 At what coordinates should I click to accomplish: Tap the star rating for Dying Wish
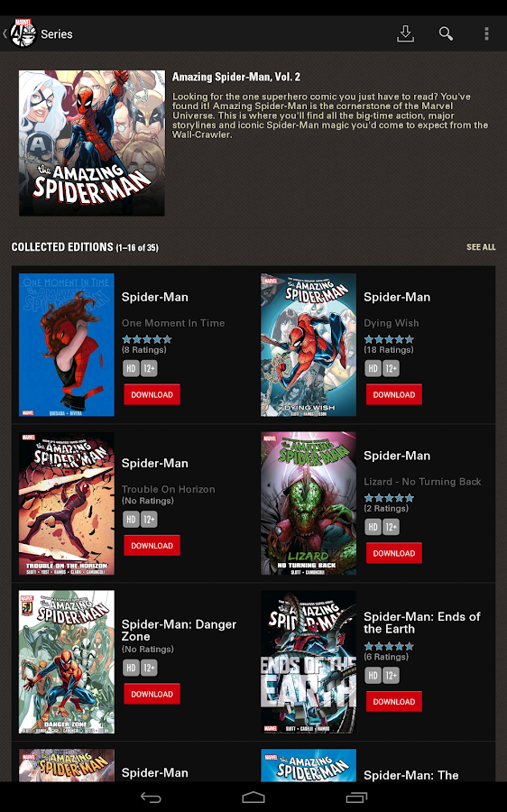[x=389, y=339]
